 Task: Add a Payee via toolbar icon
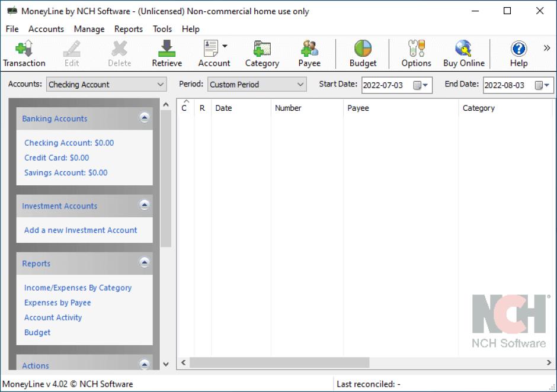pos(309,54)
